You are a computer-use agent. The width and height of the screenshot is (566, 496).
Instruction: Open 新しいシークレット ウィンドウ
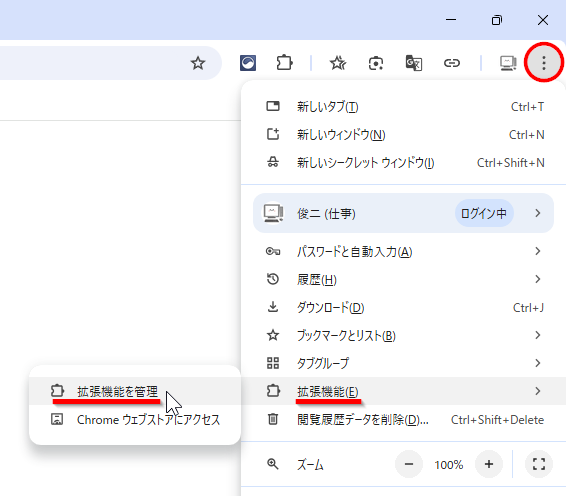404,163
